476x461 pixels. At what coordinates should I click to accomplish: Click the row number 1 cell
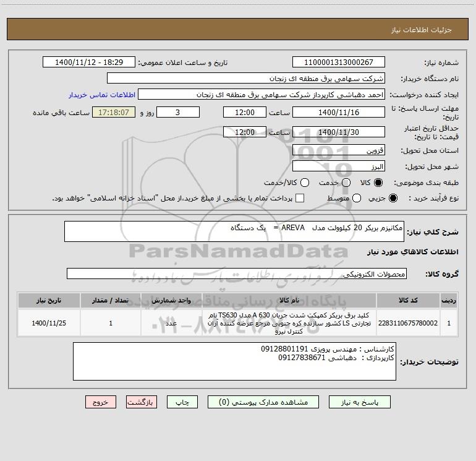449,323
